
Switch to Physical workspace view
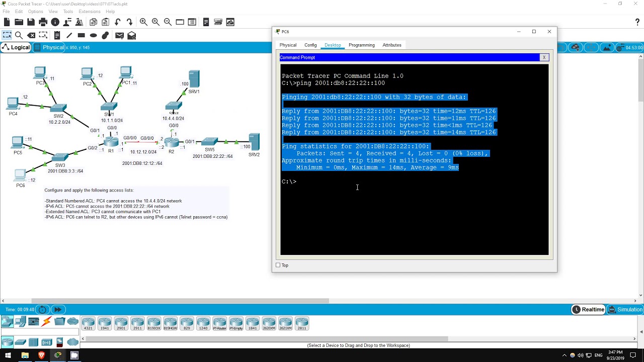click(49, 47)
